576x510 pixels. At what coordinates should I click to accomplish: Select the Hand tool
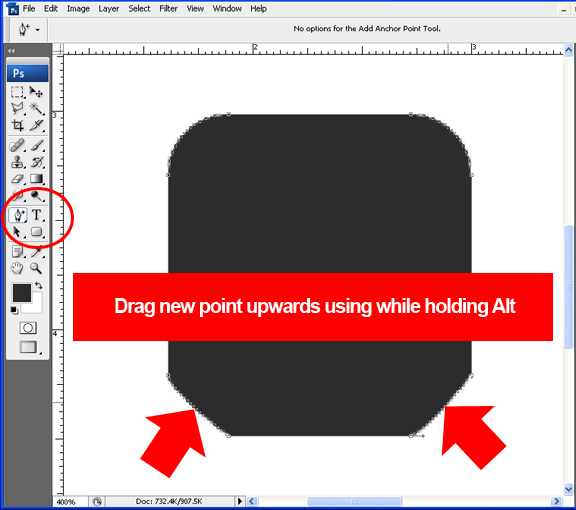(x=17, y=269)
